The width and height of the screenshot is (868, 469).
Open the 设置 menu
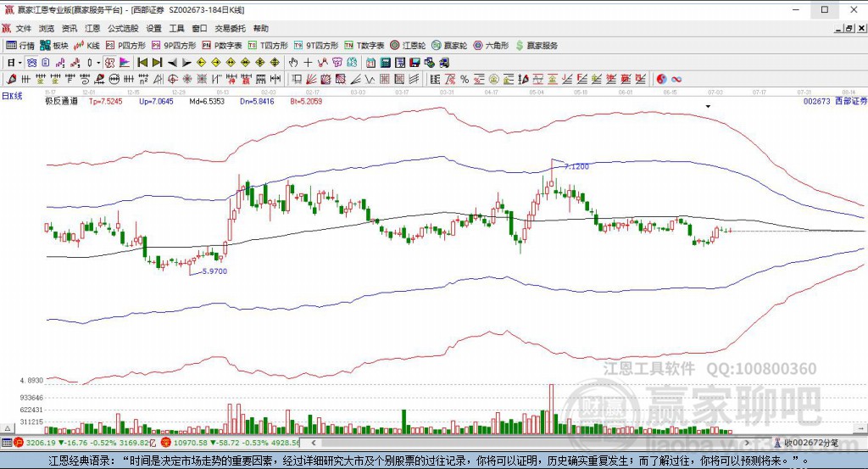[153, 28]
